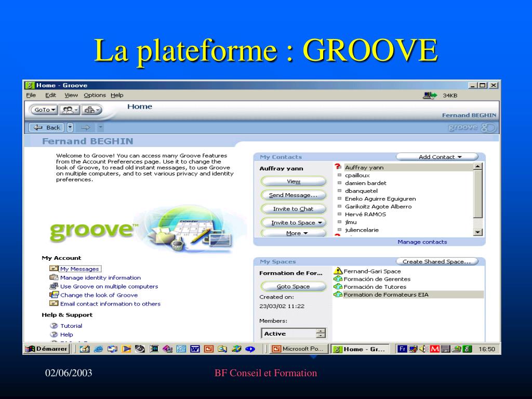This screenshot has height=399, width=532.
Task: Select contact Garikoitz Agote Alberro
Action: point(378,206)
